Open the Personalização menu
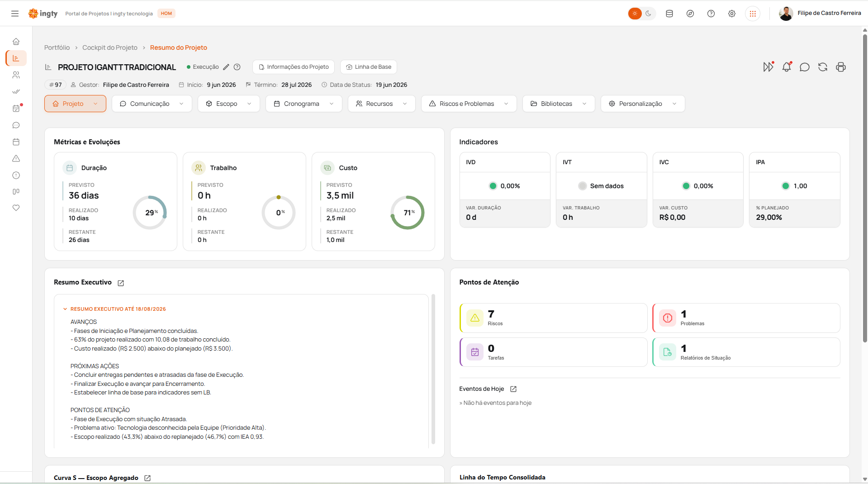 (x=643, y=104)
